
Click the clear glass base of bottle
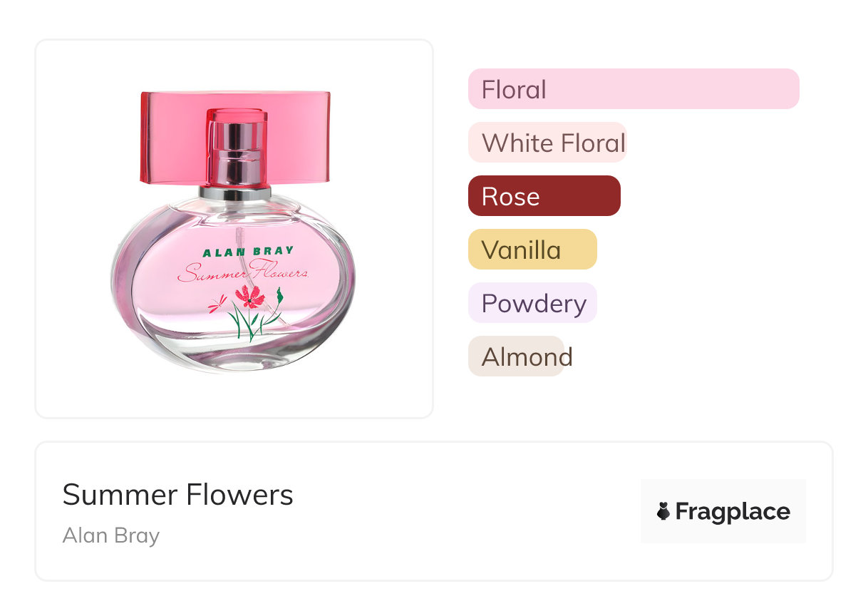click(235, 356)
